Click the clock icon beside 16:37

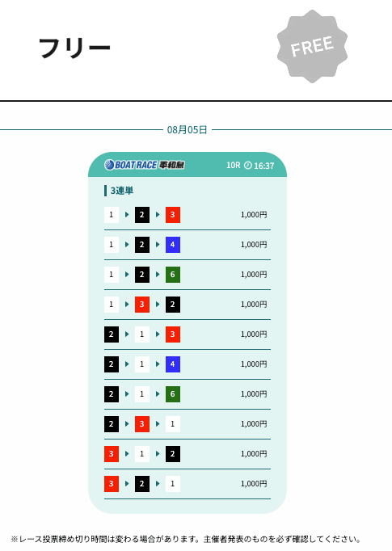click(248, 165)
